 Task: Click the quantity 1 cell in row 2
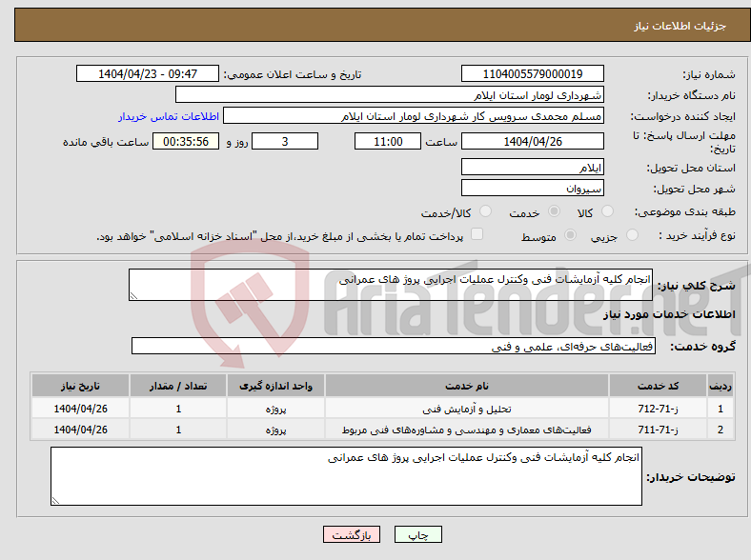click(178, 430)
